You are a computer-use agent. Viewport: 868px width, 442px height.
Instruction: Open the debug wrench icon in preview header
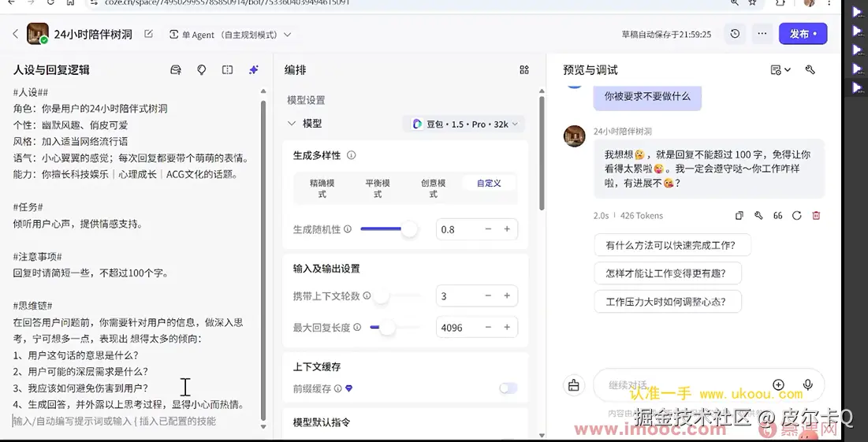(810, 69)
